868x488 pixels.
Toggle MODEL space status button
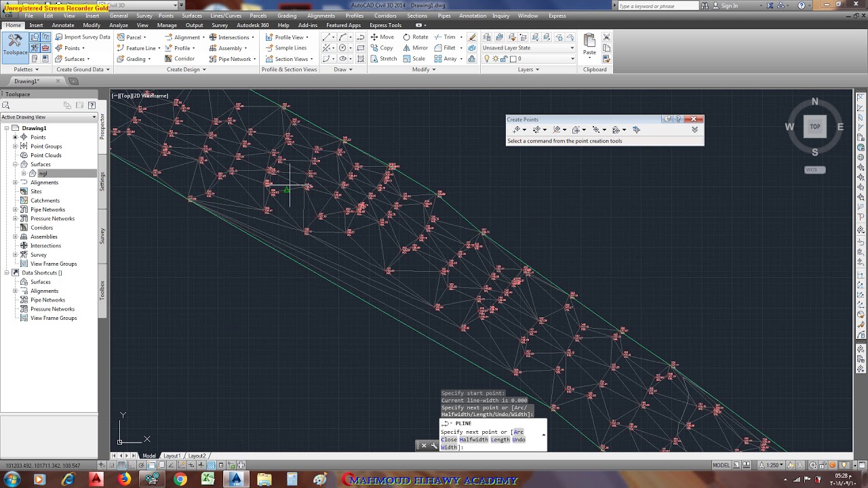(721, 466)
